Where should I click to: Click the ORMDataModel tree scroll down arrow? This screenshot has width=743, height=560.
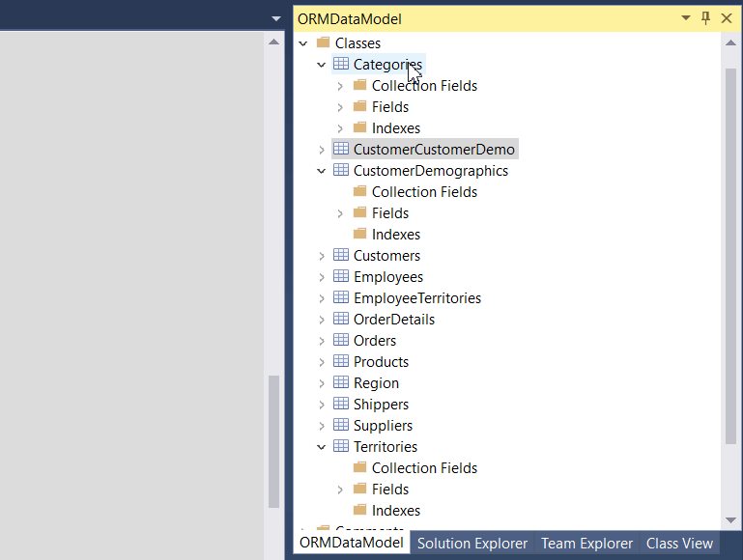click(730, 520)
